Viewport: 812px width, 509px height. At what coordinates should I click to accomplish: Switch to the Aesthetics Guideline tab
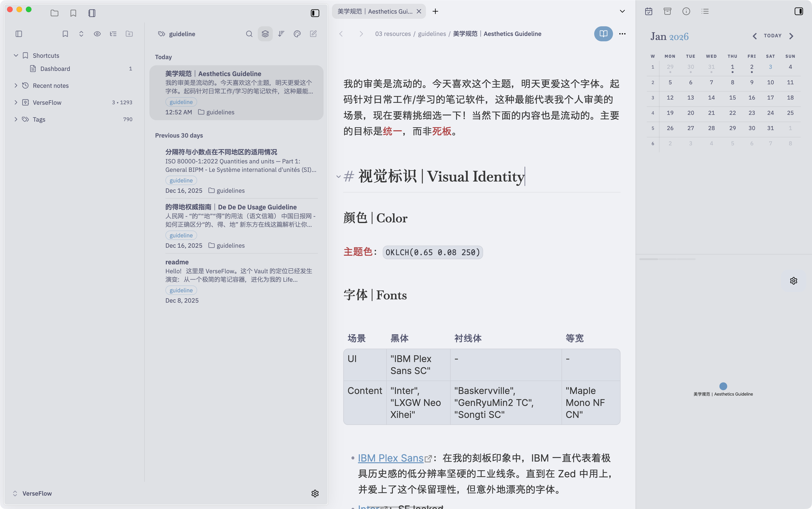[x=374, y=11]
